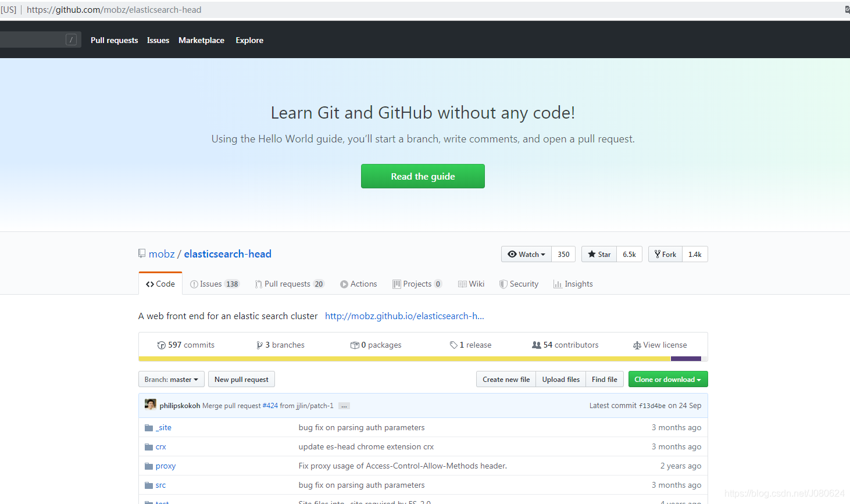Open the mobz owner link
The height and width of the screenshot is (504, 850).
162,254
